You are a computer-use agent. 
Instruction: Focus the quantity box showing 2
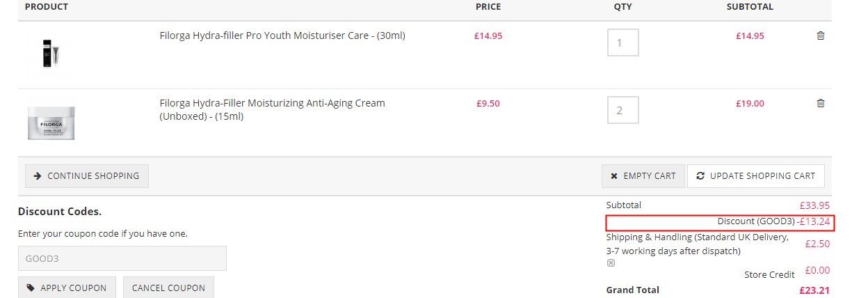tap(622, 110)
